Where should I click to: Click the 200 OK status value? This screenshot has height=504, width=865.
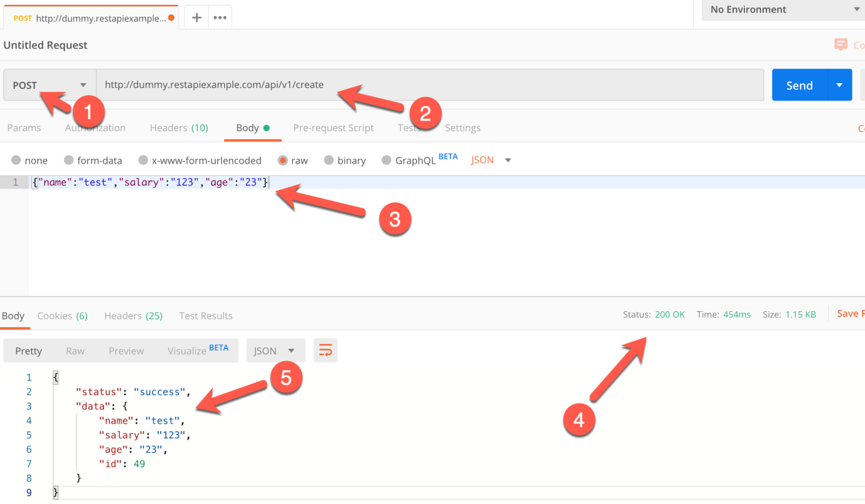pos(669,314)
